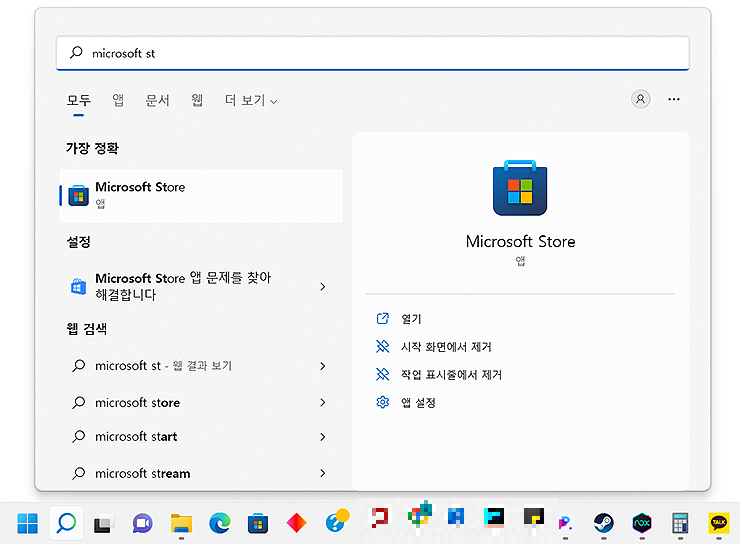Viewport: 740px width, 544px height.
Task: Click 열기 to open Microsoft Store
Action: pos(411,319)
